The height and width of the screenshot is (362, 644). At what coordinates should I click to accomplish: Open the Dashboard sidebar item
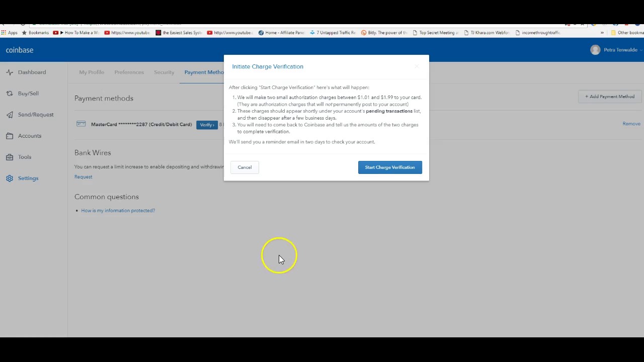[32, 72]
